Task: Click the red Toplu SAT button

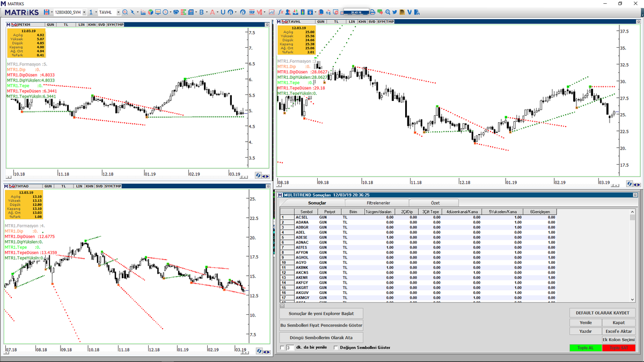Action: click(618, 348)
